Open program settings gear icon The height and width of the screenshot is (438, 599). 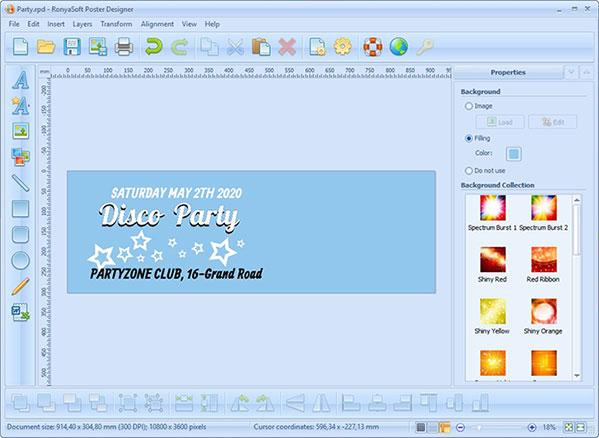click(343, 47)
